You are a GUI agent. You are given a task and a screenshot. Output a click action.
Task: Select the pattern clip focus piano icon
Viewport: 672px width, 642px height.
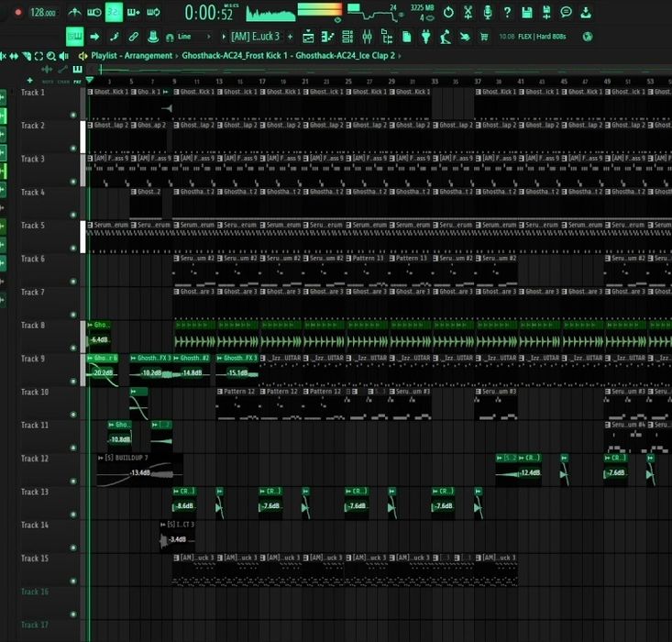78,69
